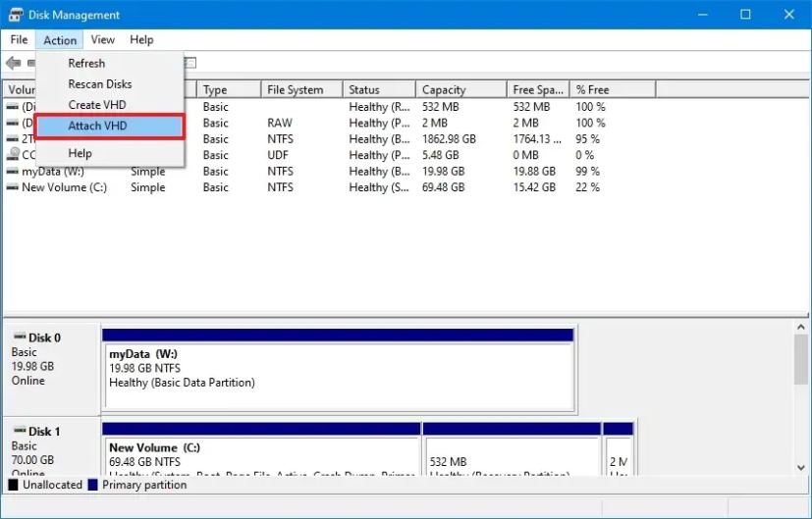Open the File menu
Image resolution: width=812 pixels, height=519 pixels.
(19, 40)
